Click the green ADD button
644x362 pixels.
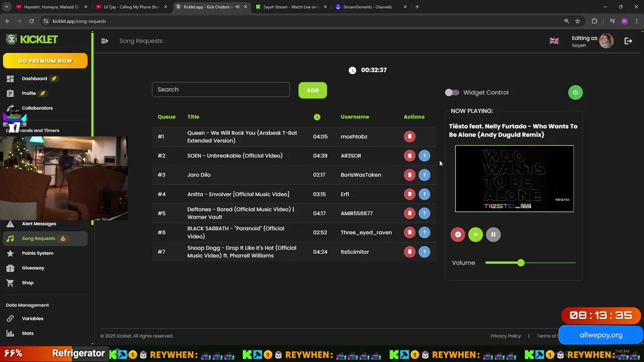tap(312, 90)
